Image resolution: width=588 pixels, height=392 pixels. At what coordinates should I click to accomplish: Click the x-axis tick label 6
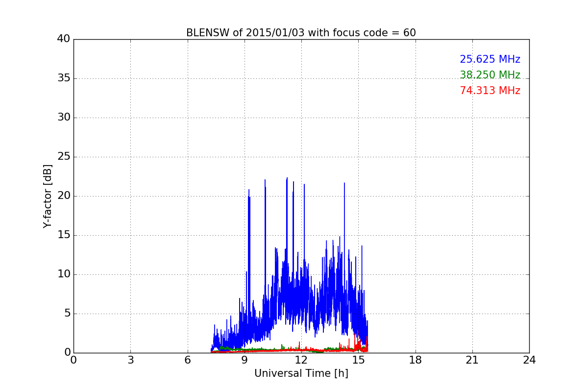tap(187, 360)
